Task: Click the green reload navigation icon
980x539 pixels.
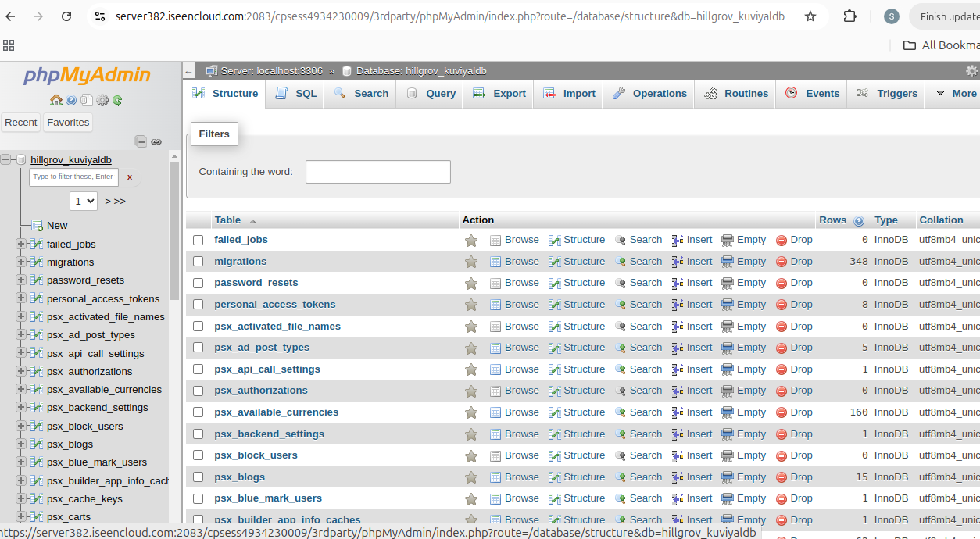Action: tap(117, 100)
